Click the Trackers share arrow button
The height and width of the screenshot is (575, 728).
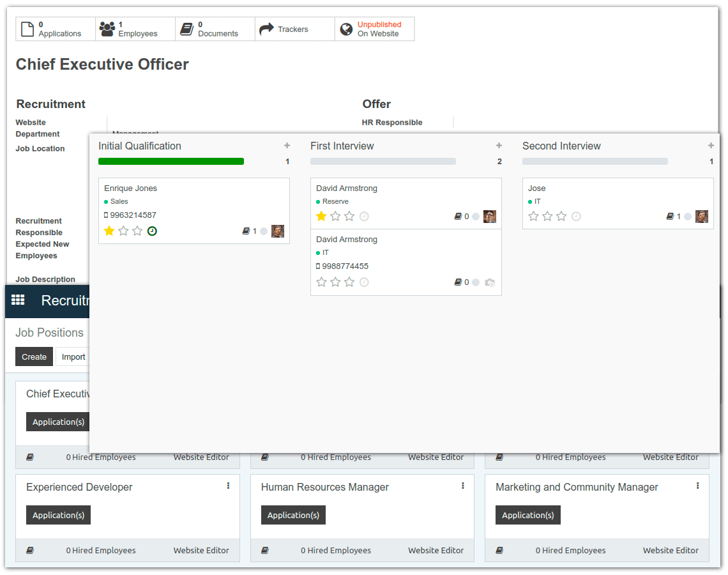click(294, 29)
